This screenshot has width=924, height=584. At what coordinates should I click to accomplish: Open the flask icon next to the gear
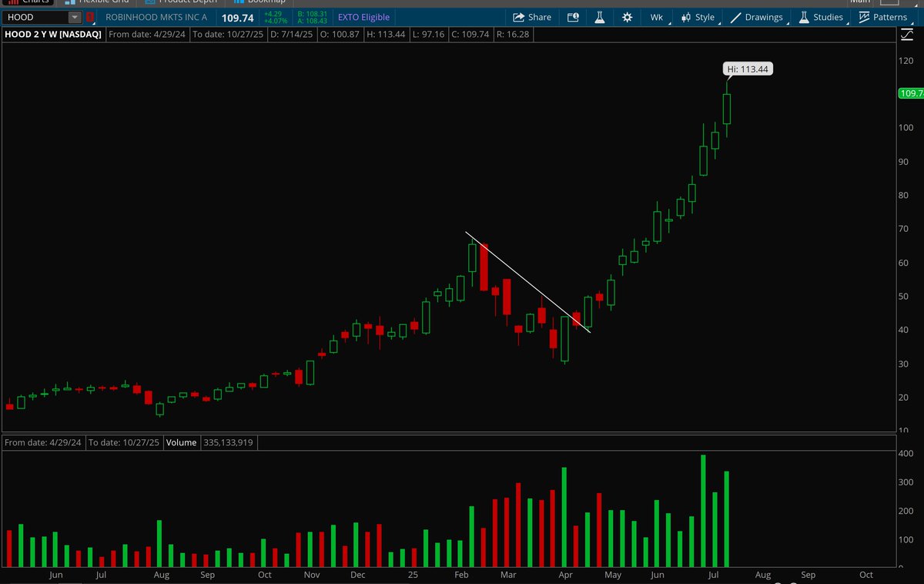(599, 17)
